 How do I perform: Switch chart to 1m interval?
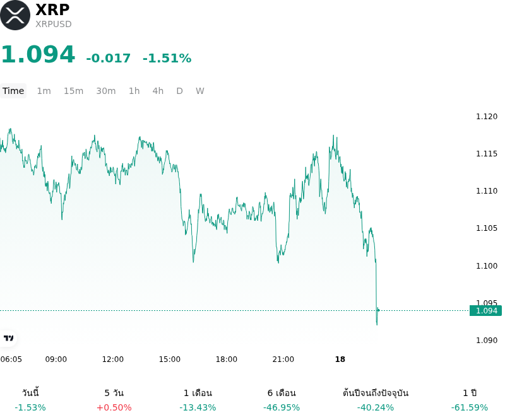tap(44, 91)
